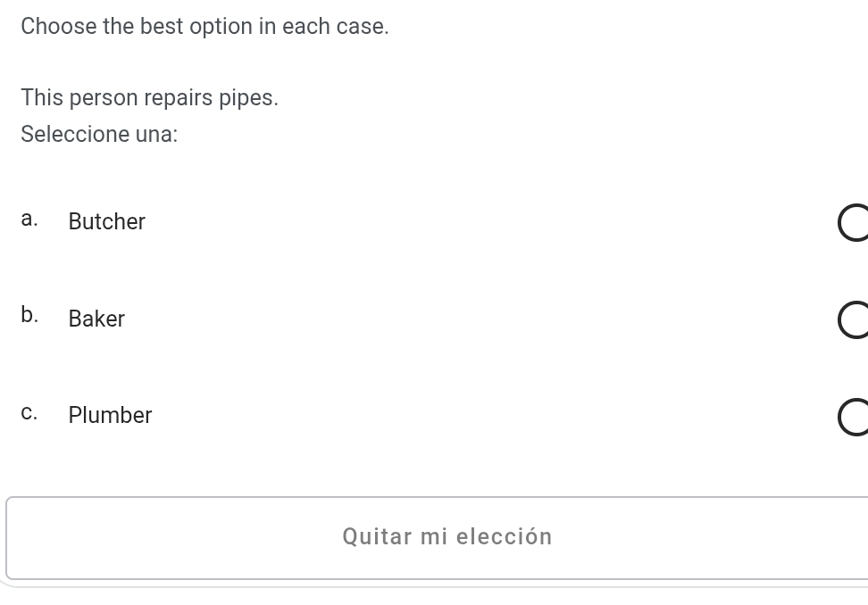Select the radio button for Baker
The height and width of the screenshot is (605, 868).
tap(853, 320)
